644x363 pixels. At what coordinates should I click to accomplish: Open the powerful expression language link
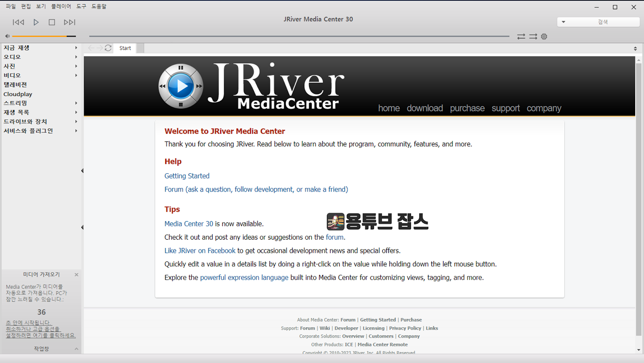(244, 278)
